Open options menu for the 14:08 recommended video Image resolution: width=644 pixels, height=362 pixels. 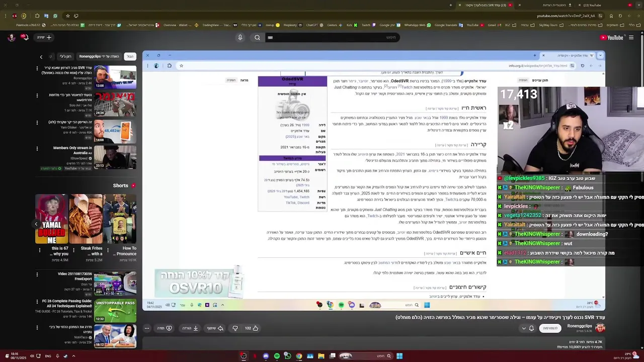tap(37, 122)
